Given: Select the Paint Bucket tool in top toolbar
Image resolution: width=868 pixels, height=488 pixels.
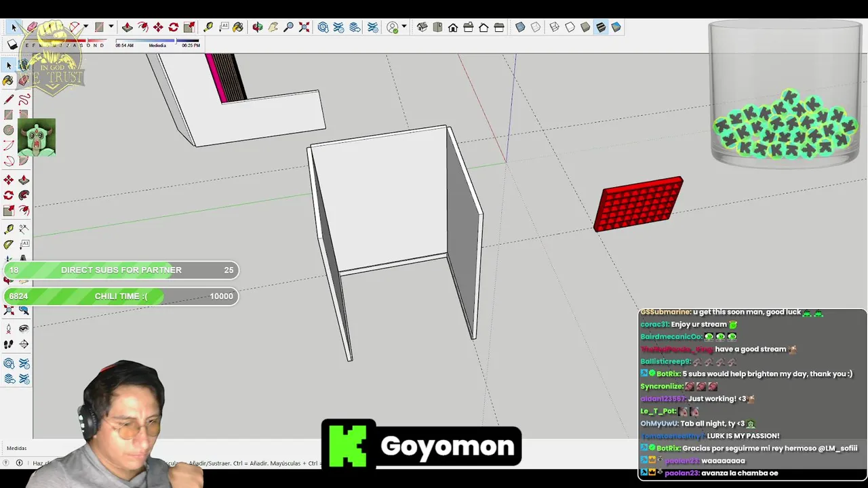Looking at the screenshot, I should pyautogui.click(x=238, y=27).
